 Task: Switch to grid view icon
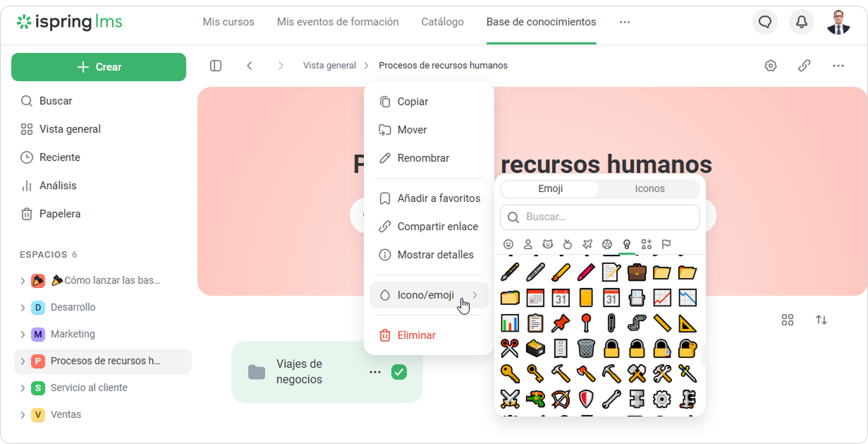[x=788, y=320]
